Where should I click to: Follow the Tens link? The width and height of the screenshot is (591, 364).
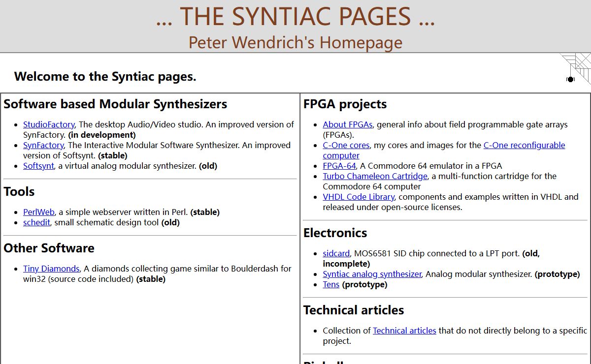(331, 284)
